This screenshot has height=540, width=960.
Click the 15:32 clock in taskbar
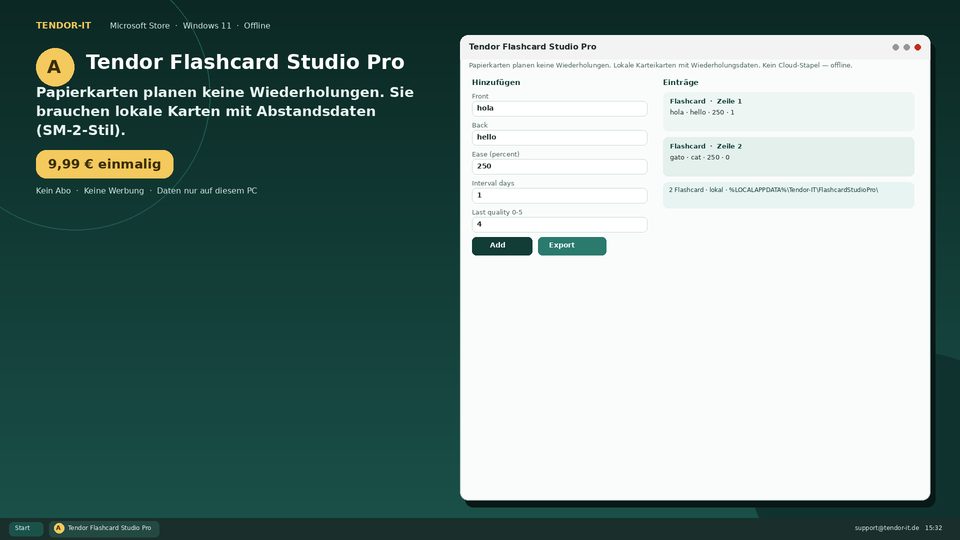934,528
